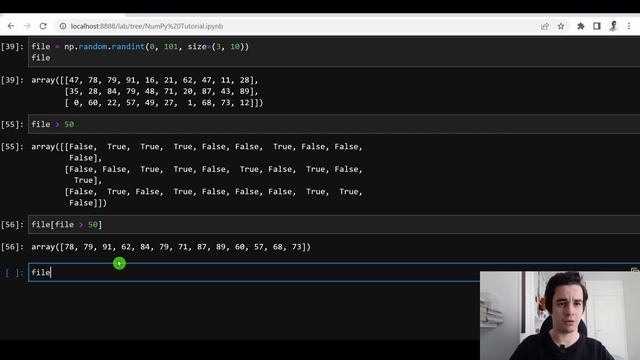Share this page icon in address bar
The width and height of the screenshot is (640, 360).
(x=544, y=26)
